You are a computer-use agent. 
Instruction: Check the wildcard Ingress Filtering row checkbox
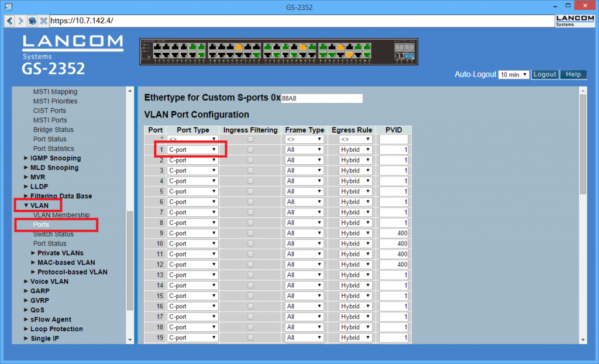tap(250, 138)
